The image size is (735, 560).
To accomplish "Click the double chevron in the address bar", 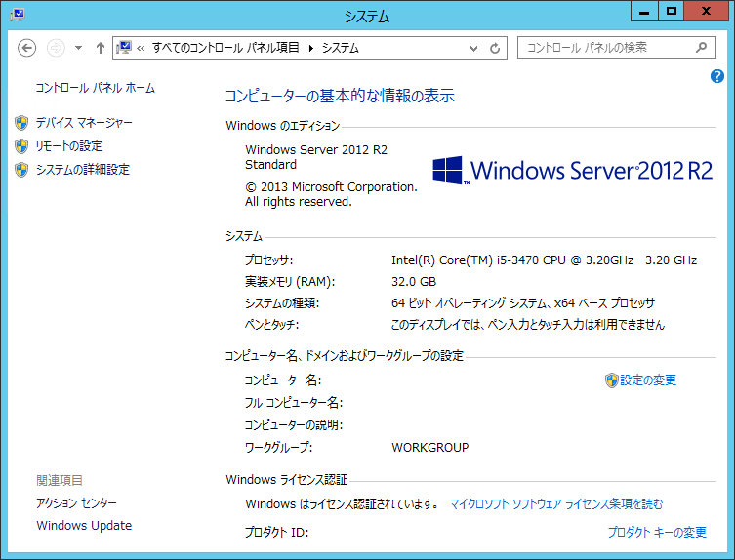I will (x=141, y=48).
